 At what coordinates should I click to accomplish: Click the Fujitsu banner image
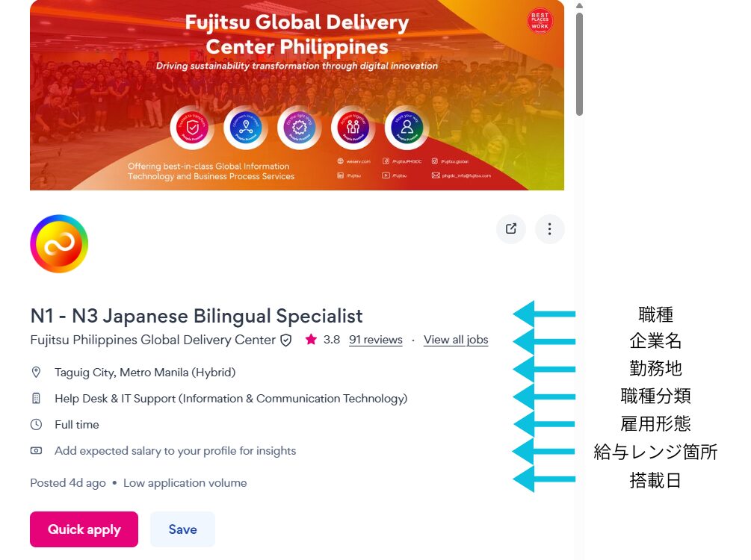click(297, 96)
